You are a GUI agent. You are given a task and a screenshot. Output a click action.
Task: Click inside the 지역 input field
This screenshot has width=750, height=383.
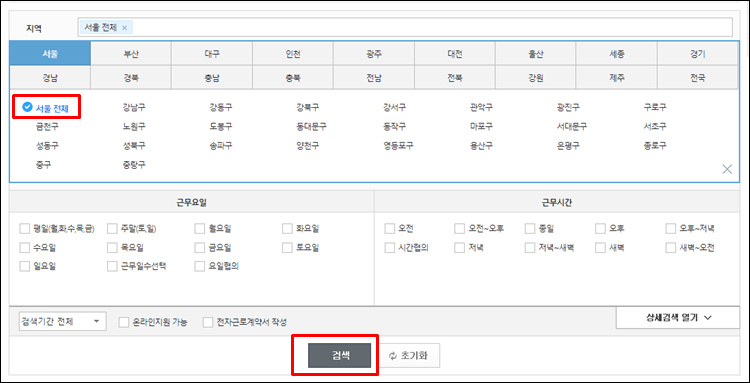(405, 27)
